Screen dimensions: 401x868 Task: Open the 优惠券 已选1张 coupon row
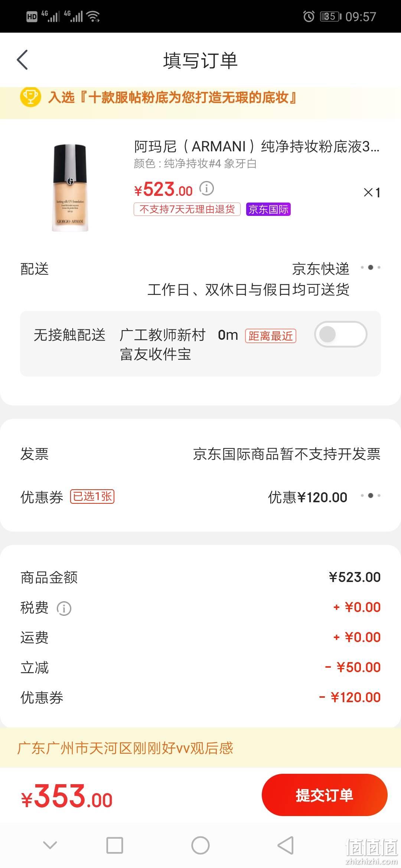[x=200, y=497]
